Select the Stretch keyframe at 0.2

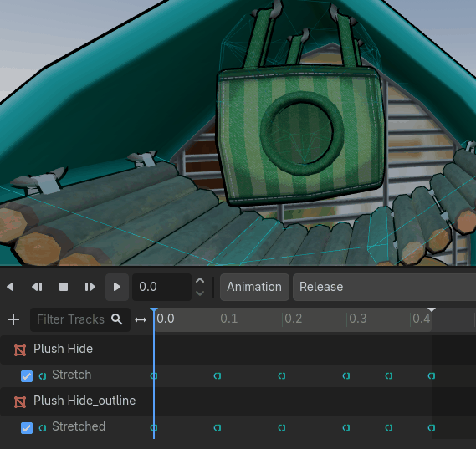282,376
